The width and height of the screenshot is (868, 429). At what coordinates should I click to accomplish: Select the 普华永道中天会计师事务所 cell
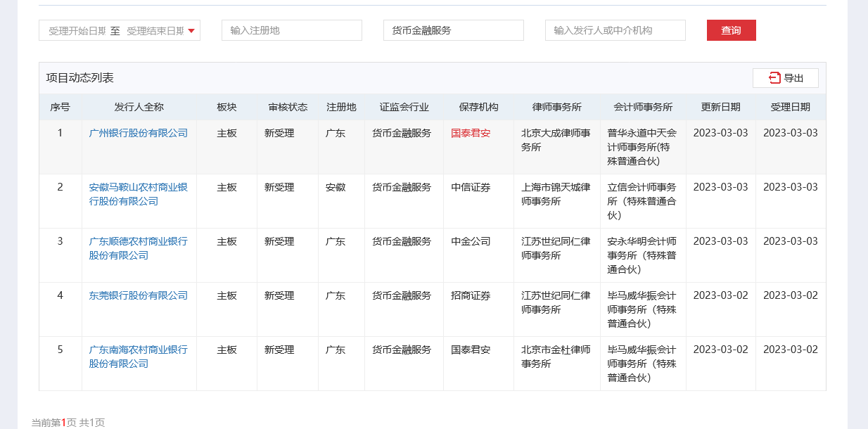[642, 147]
